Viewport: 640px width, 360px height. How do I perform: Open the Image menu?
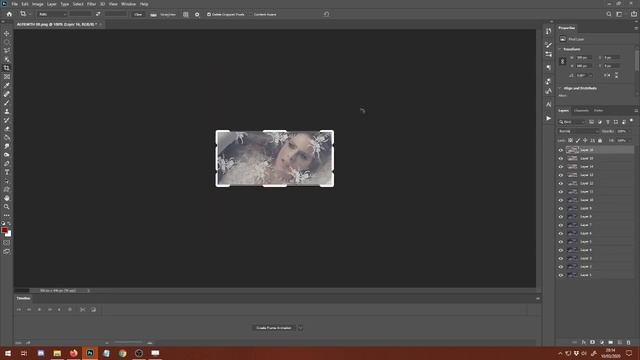pos(37,4)
